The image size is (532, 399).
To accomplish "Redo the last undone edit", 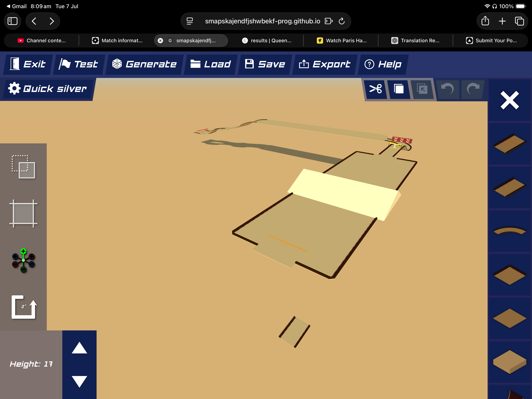I will click(473, 89).
